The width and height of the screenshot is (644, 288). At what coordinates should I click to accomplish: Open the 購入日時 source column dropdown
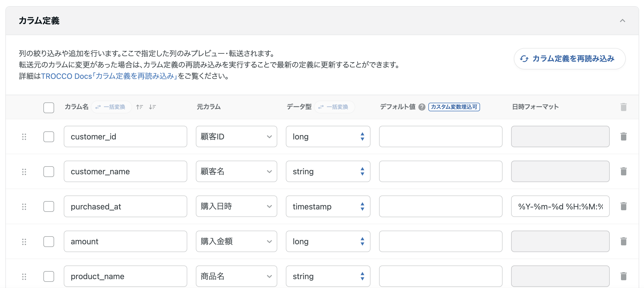[x=237, y=206]
